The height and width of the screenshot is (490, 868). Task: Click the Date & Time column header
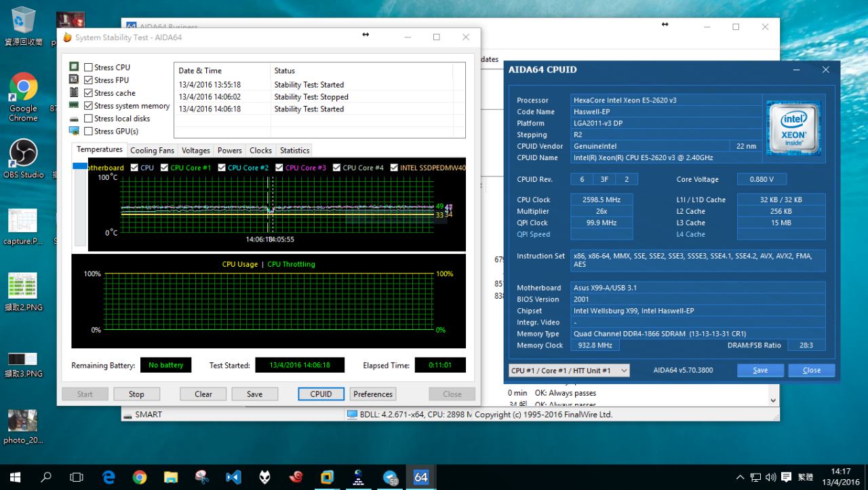coord(222,71)
